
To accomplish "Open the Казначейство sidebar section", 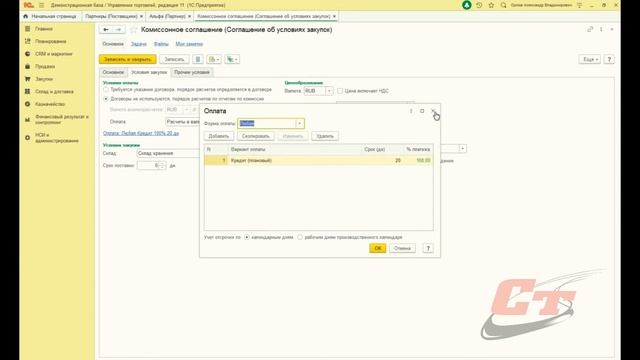I will pyautogui.click(x=50, y=104).
